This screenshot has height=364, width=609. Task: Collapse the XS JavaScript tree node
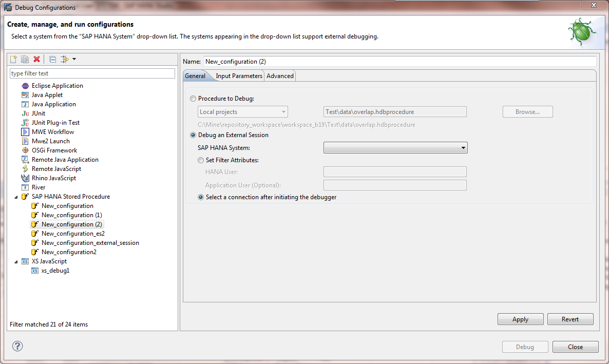pyautogui.click(x=15, y=261)
